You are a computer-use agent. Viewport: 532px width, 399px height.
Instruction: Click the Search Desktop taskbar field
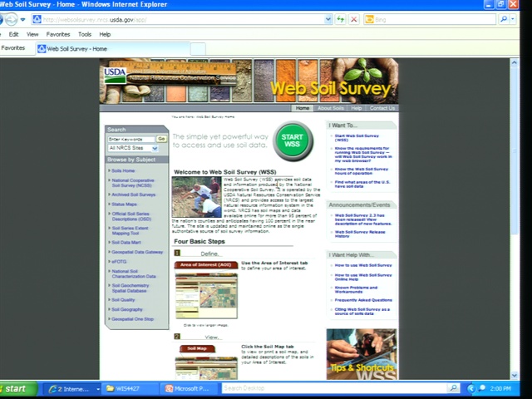coord(334,388)
